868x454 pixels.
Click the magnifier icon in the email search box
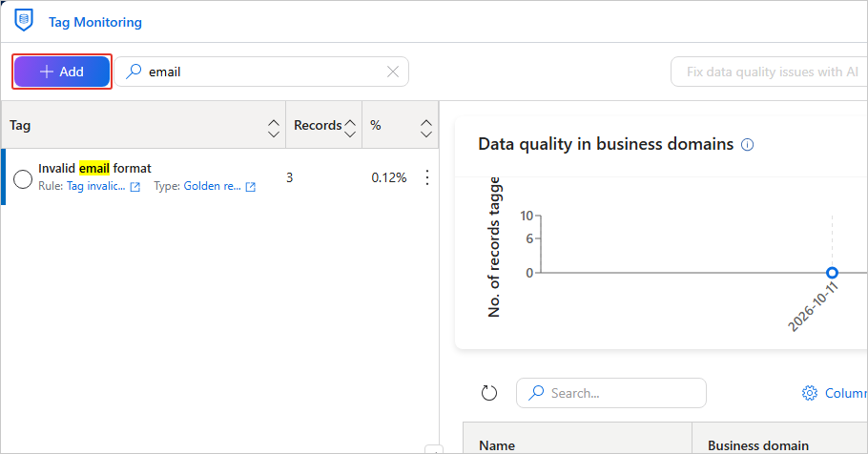134,72
